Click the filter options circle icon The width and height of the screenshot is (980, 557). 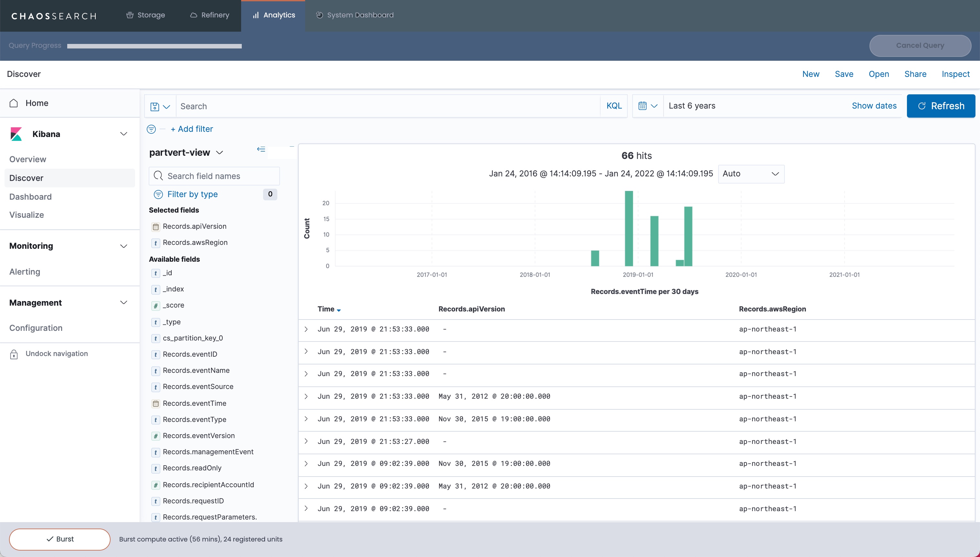[x=151, y=129]
